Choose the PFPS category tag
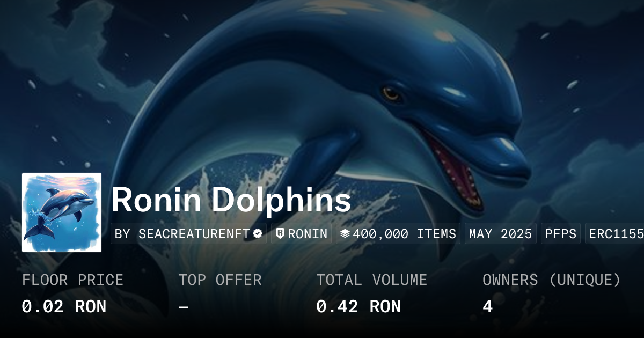The image size is (644, 338). coord(561,234)
